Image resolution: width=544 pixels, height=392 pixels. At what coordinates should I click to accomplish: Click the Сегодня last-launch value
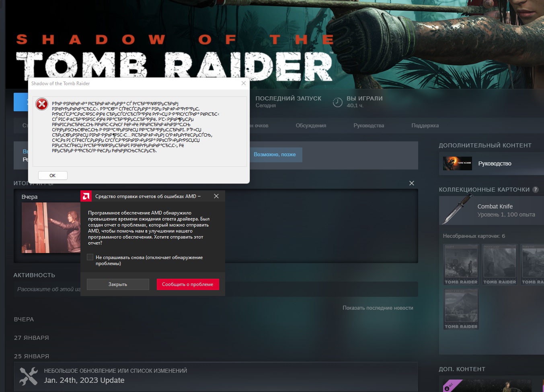[x=266, y=106]
